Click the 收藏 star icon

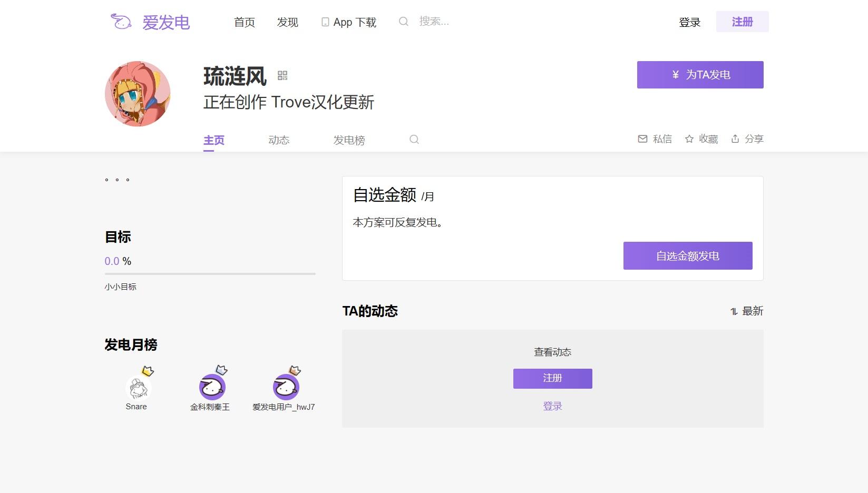pyautogui.click(x=689, y=139)
